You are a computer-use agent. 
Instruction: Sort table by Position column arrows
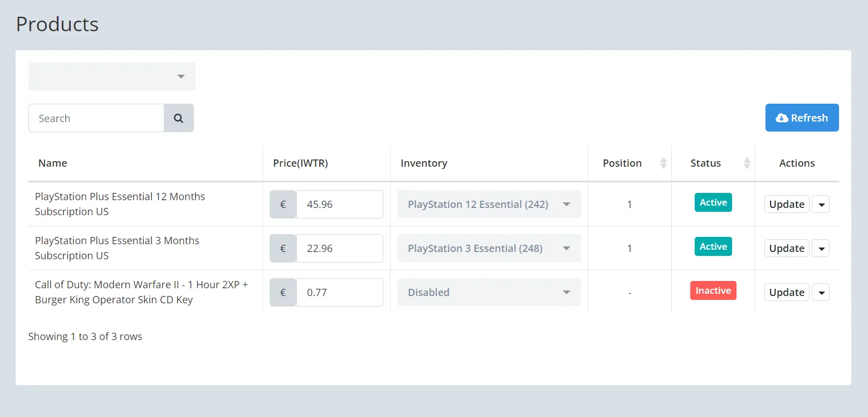tap(664, 163)
